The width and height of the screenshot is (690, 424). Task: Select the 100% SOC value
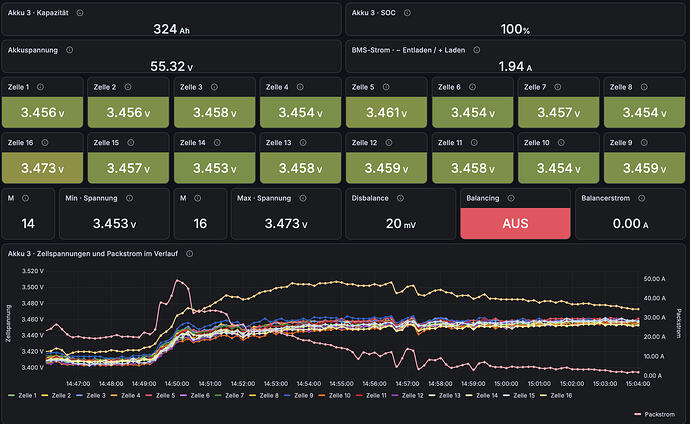tap(515, 29)
